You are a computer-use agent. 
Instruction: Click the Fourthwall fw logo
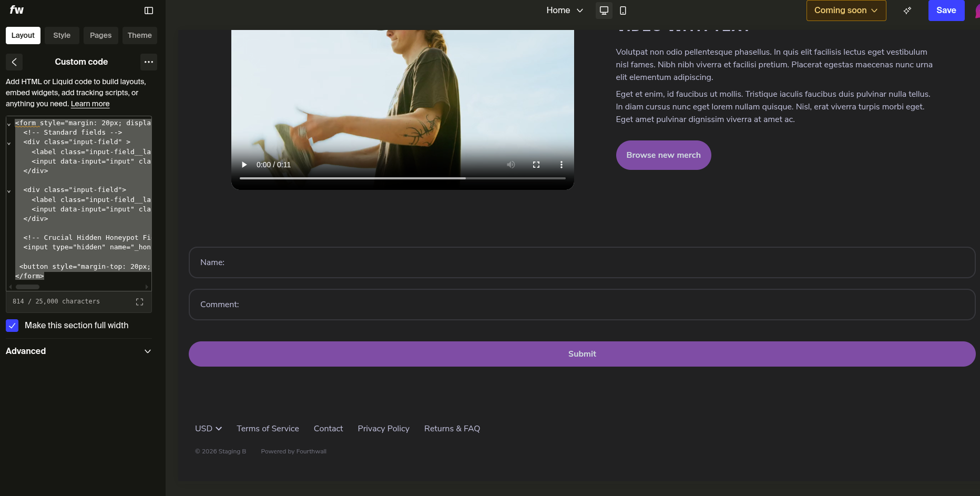coord(17,10)
